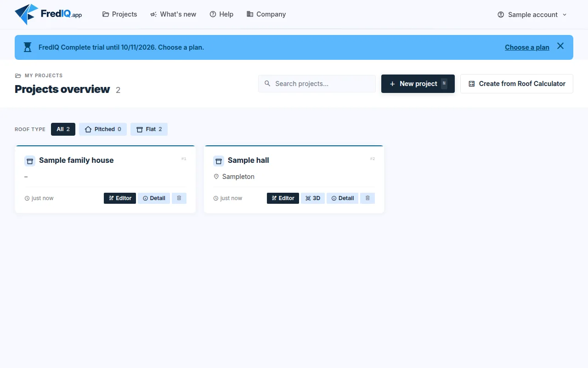Click the hourglass icon in trial banner
The width and height of the screenshot is (588, 368).
(28, 47)
